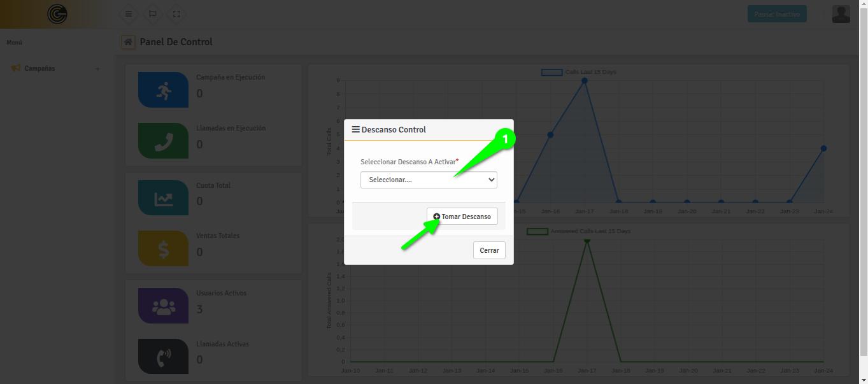Click the running person Campaña en Ejecución icon
This screenshot has width=868, height=384.
coord(163,90)
